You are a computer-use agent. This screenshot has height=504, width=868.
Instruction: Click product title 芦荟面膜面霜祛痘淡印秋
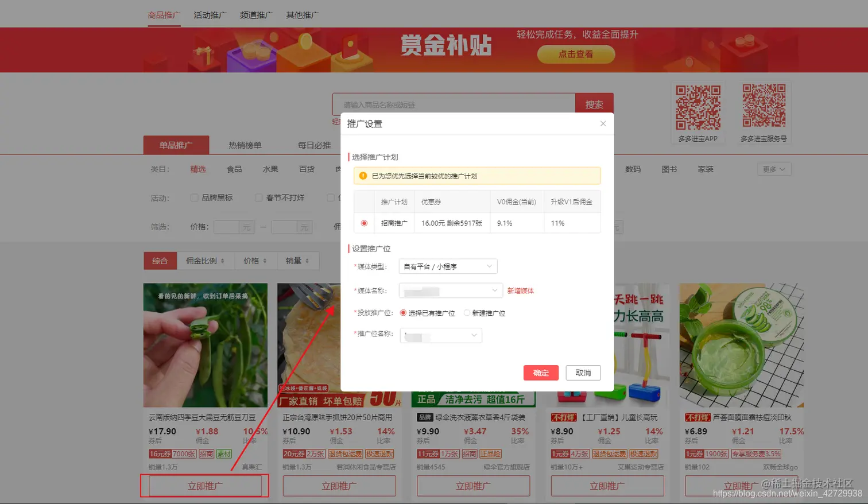[752, 417]
